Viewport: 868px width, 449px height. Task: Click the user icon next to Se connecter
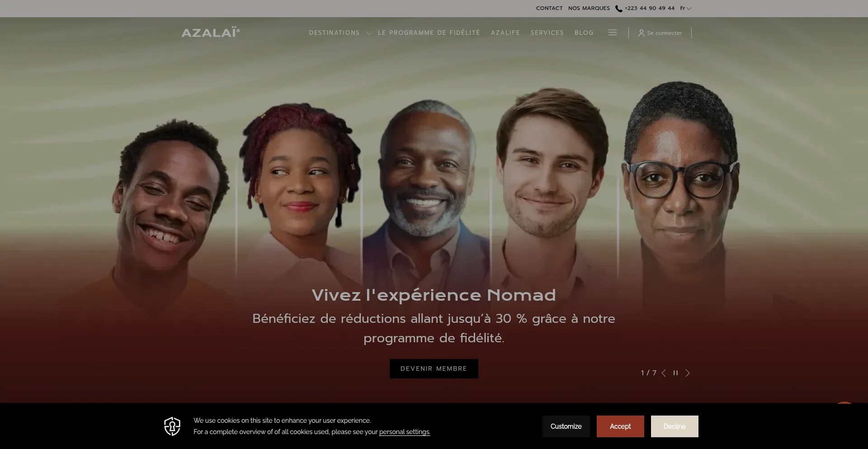point(641,33)
